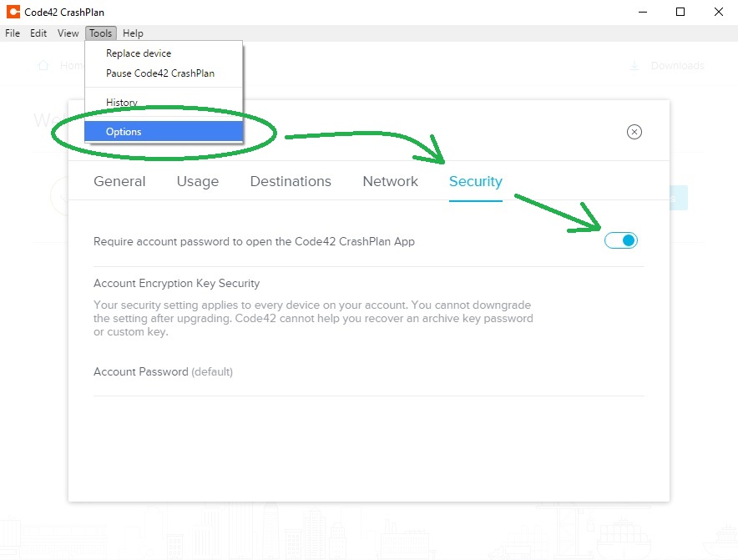The width and height of the screenshot is (738, 560).
Task: Switch to the General tab
Action: (119, 181)
